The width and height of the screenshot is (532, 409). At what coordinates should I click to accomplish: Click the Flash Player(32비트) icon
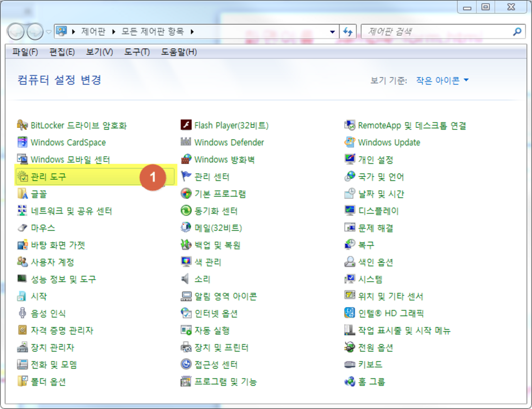pos(186,125)
